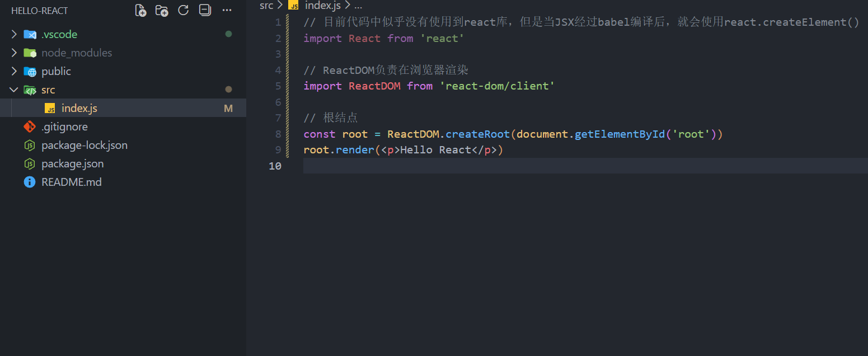Click the info icon beside README.md

tap(30, 182)
